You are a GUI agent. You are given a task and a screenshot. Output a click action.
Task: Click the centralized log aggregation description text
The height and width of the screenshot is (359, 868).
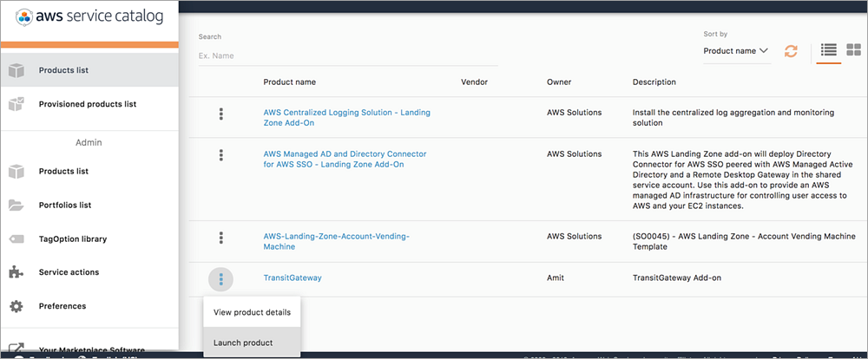[x=733, y=117]
